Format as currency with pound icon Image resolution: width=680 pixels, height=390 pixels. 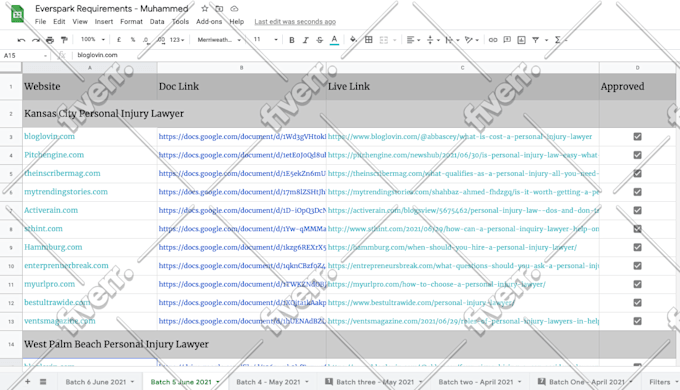pos(119,39)
